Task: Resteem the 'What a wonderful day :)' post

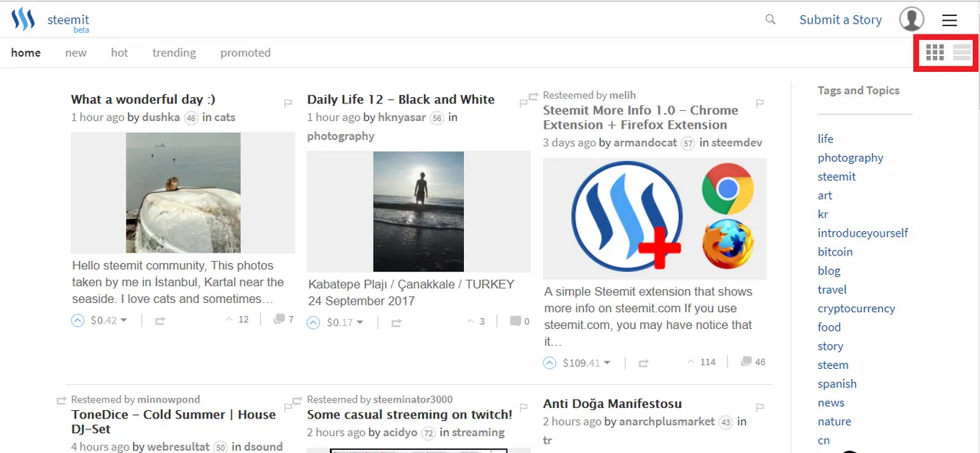Action: (x=160, y=321)
